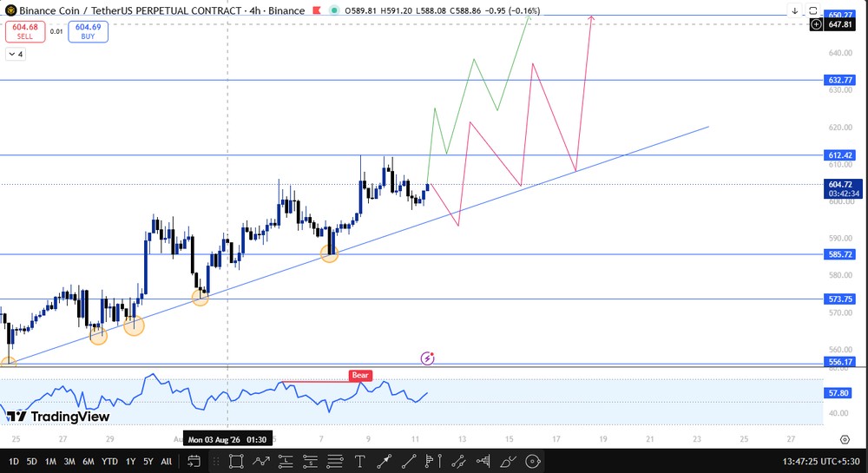Click the 604.69 BUY button
This screenshot has height=473, width=868.
[x=88, y=31]
